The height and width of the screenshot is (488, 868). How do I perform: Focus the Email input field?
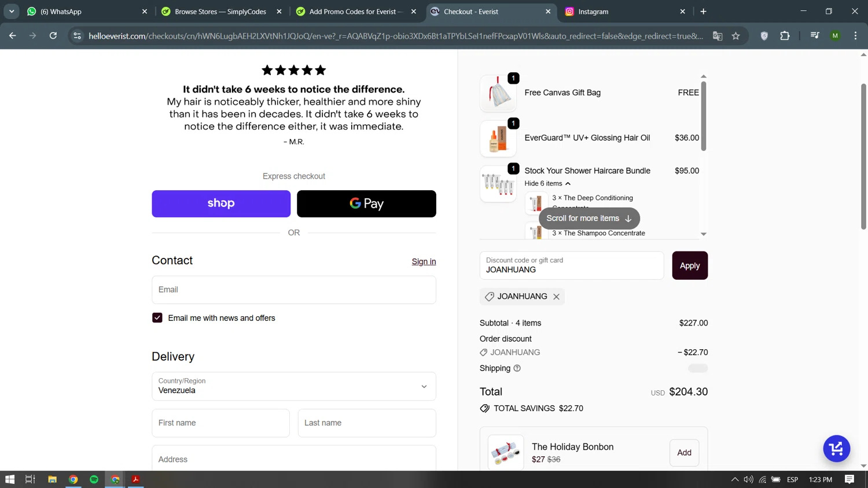tap(294, 290)
